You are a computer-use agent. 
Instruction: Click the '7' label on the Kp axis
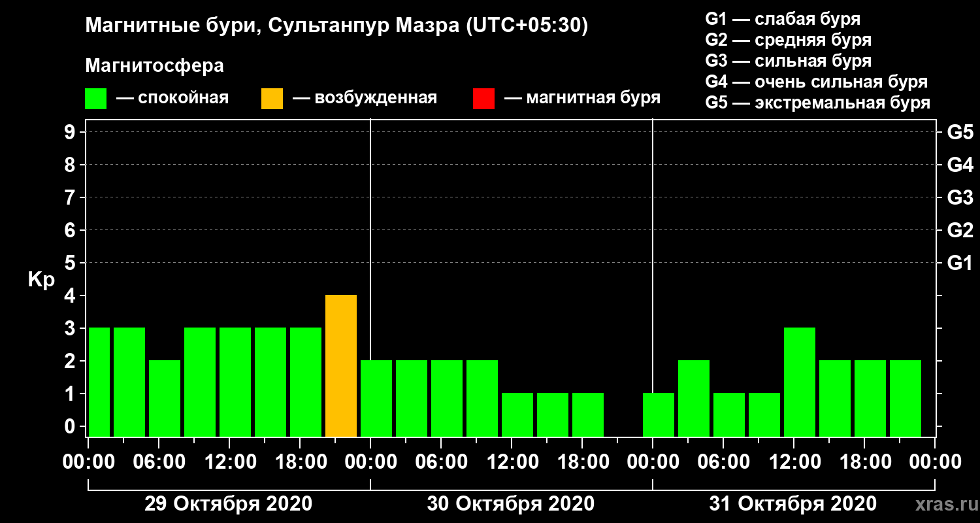pos(71,197)
